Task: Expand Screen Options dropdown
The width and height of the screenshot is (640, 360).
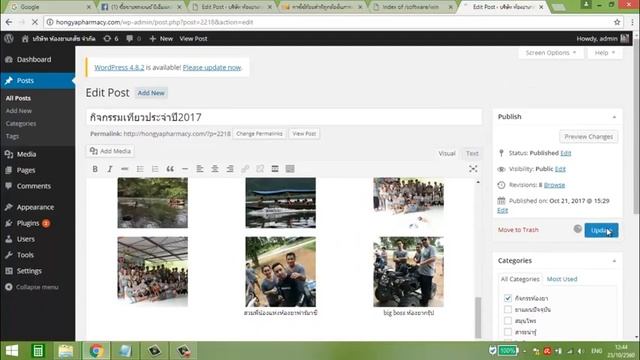Action: pos(551,53)
